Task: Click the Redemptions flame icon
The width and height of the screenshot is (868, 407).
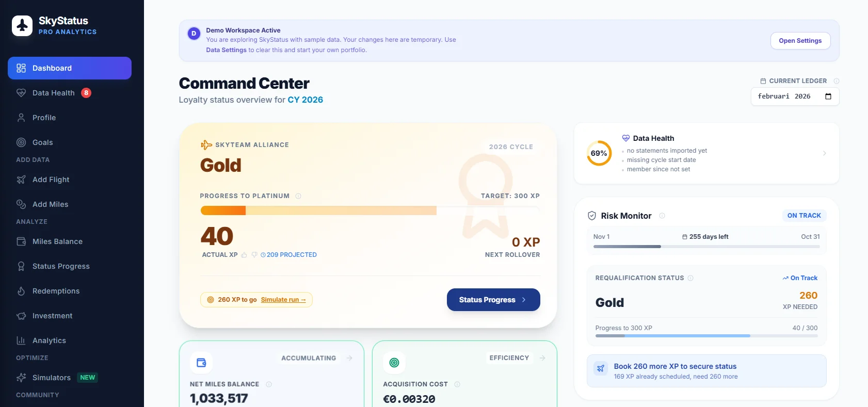Action: (21, 291)
